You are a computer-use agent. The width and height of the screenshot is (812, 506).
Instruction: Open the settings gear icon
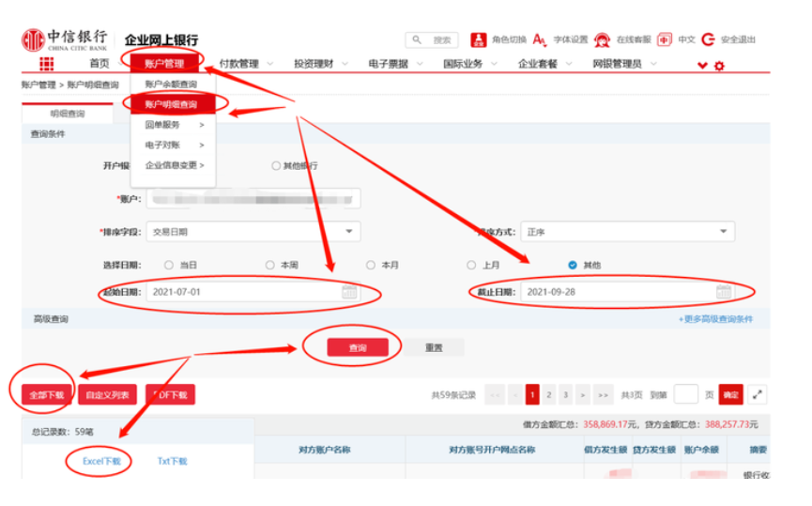pyautogui.click(x=719, y=66)
